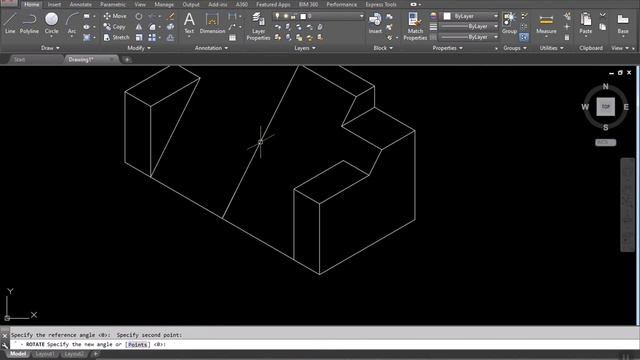The width and height of the screenshot is (640, 360).
Task: Open the WCS coordinate system menu
Action: (x=606, y=142)
